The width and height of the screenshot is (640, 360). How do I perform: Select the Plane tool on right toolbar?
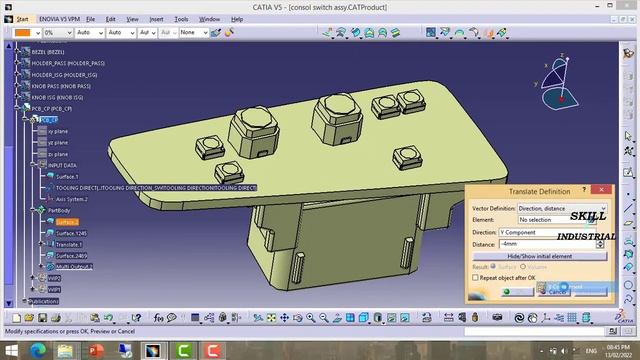pos(628,223)
